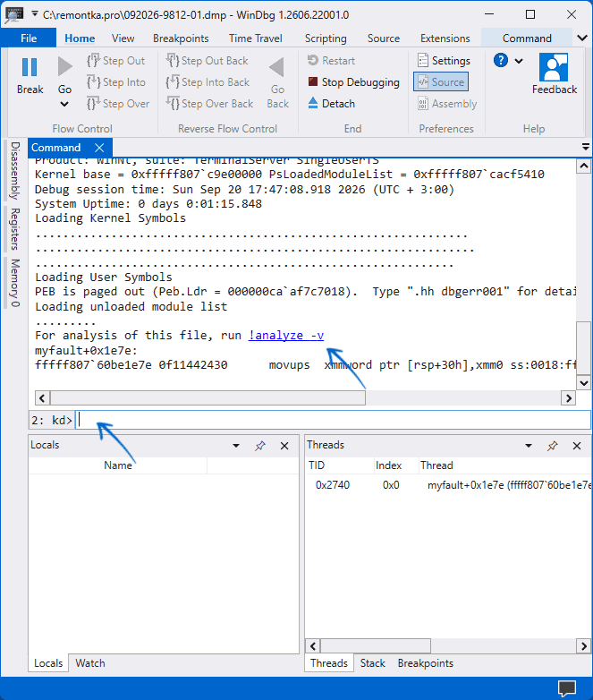Click command output scroll down arrow

(584, 382)
